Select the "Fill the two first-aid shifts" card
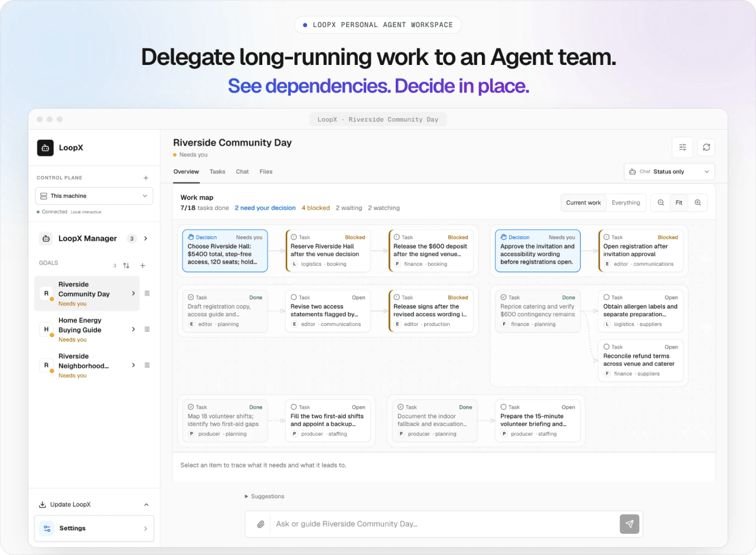Image resolution: width=756 pixels, height=555 pixels. pyautogui.click(x=328, y=421)
